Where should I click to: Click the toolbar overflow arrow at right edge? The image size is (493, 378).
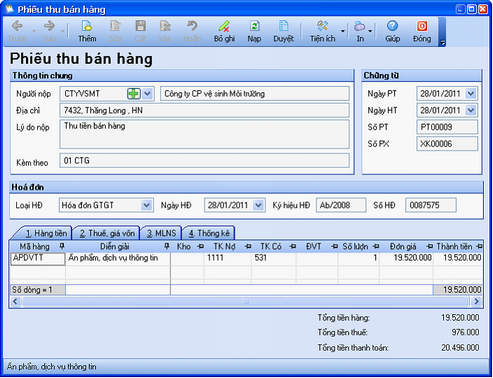[x=442, y=42]
